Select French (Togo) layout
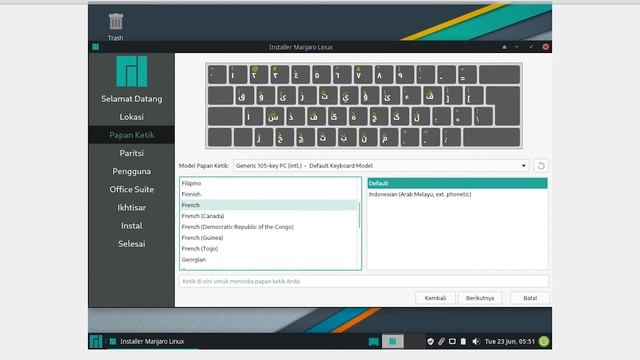Image resolution: width=640 pixels, height=360 pixels. 269,249
